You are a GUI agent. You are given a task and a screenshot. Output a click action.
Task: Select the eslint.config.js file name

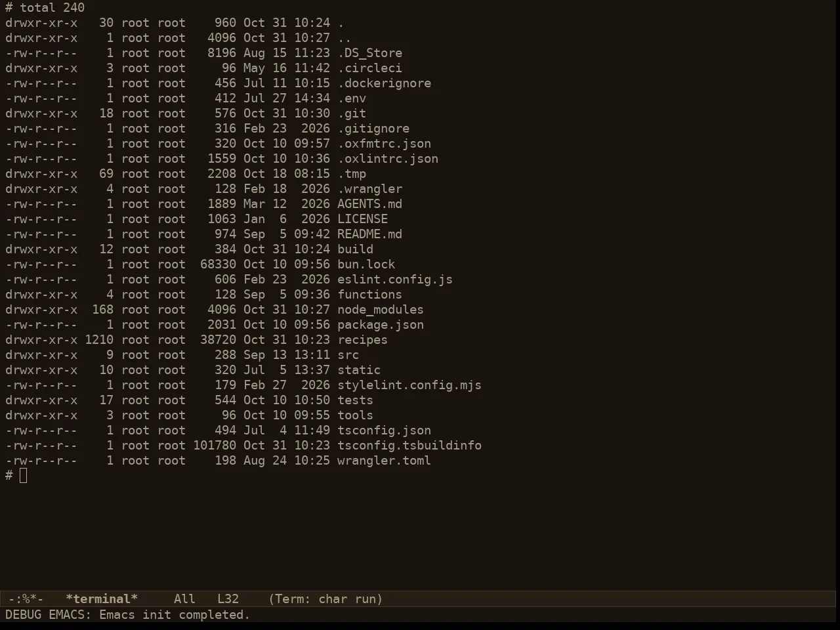coord(395,280)
